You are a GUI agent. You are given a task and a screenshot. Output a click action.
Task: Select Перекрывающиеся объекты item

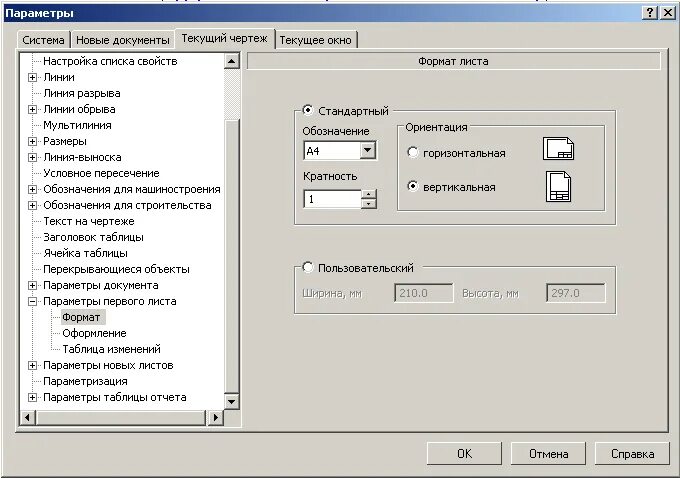point(116,269)
